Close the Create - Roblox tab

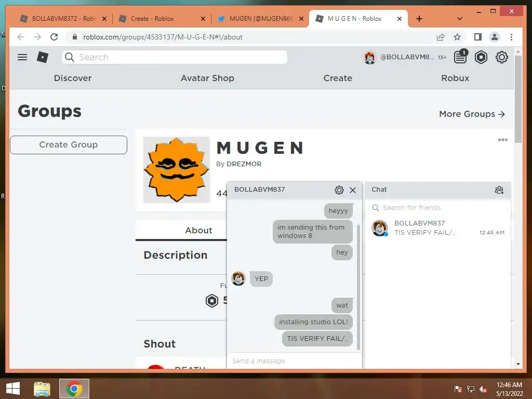[x=203, y=19]
